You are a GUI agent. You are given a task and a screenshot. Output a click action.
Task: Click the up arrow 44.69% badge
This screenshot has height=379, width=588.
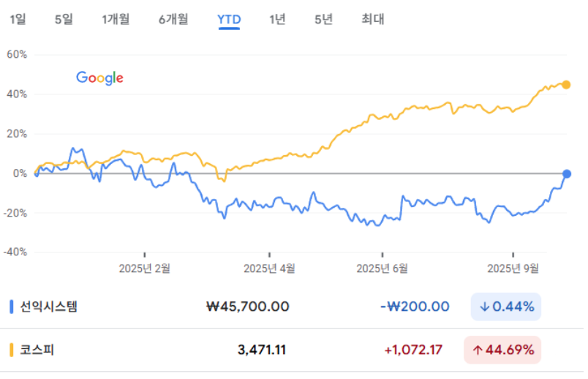[x=502, y=350]
